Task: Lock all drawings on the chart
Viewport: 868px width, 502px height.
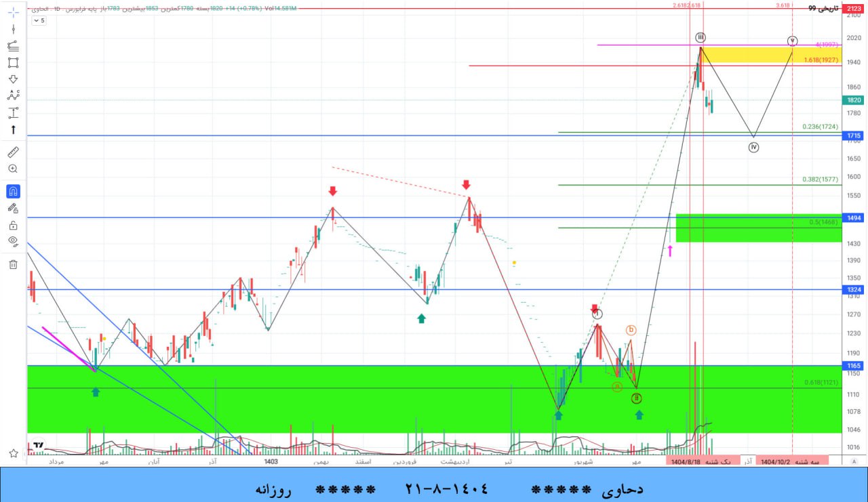Action: pos(12,225)
